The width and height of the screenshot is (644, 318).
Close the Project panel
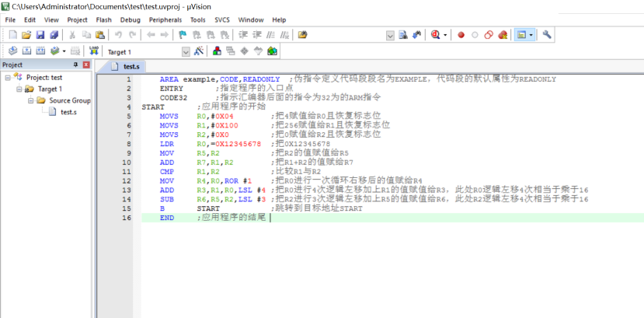point(86,65)
